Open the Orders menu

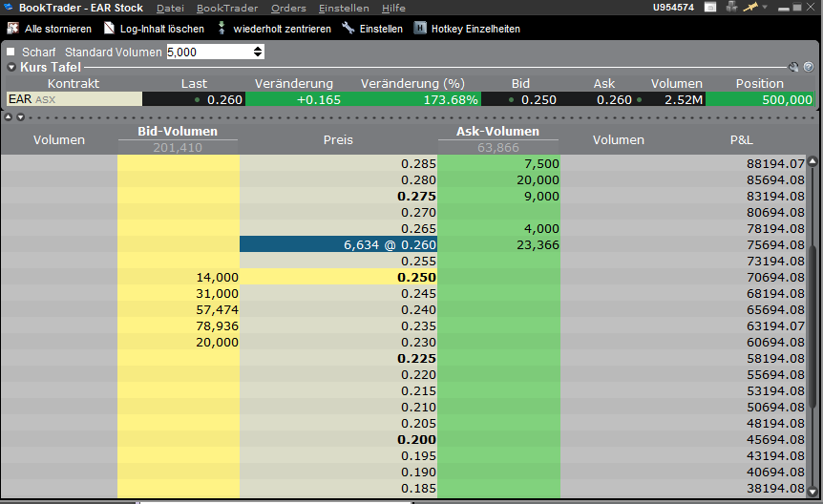[288, 8]
